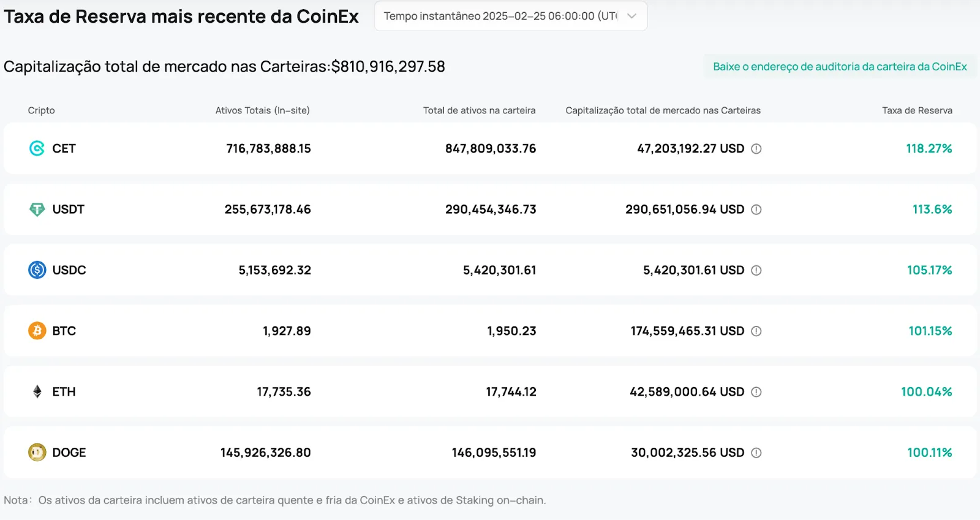The image size is (980, 520).
Task: Click USDC in-site total 5,153,692.32
Action: click(x=274, y=270)
